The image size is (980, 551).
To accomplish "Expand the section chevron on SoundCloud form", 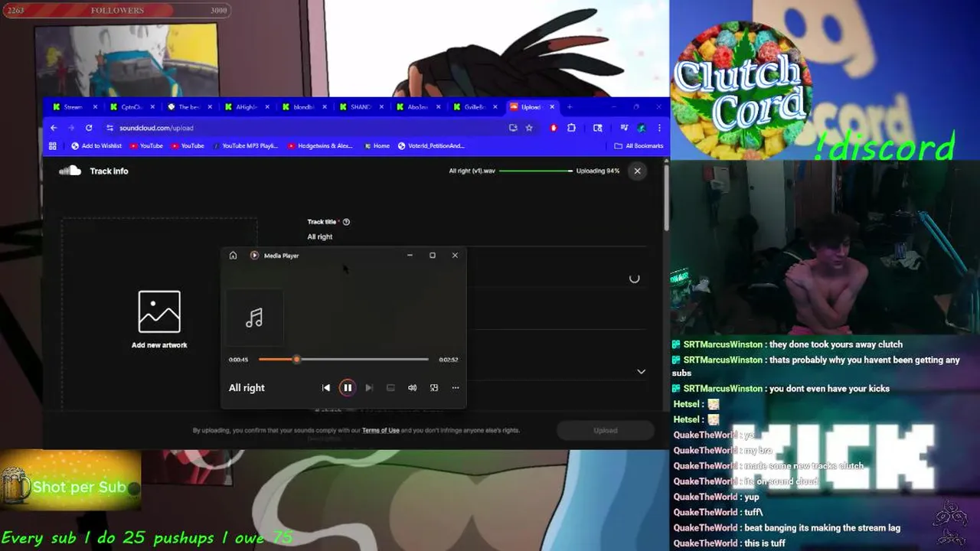I will click(641, 372).
